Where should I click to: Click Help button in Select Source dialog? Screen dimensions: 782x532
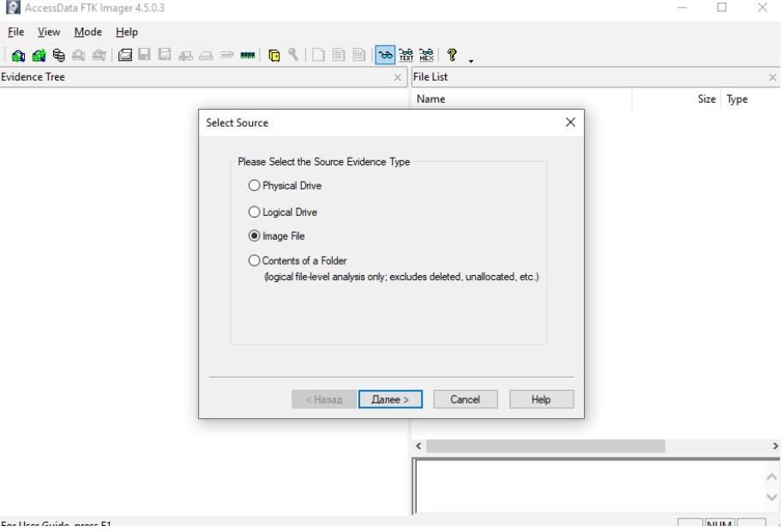(541, 399)
